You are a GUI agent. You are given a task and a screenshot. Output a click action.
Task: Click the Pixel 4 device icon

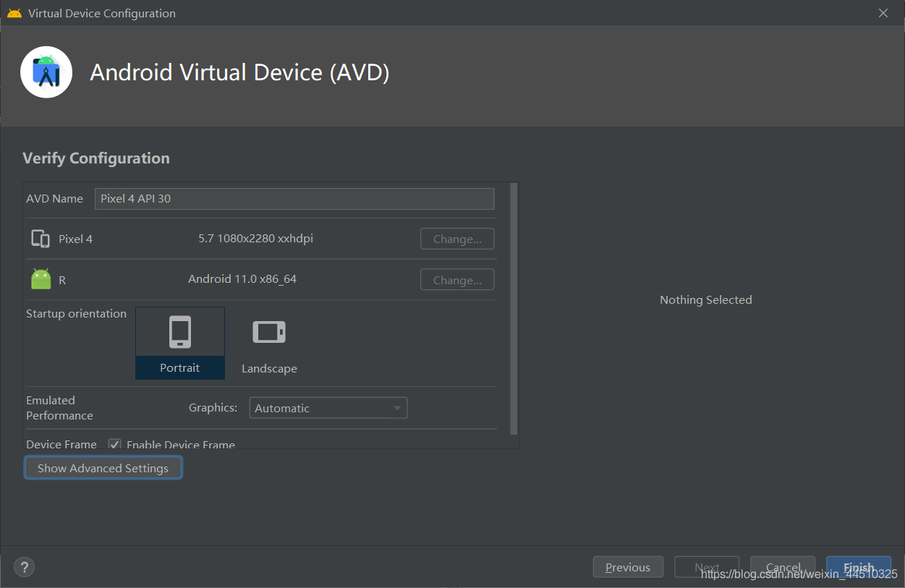[41, 239]
